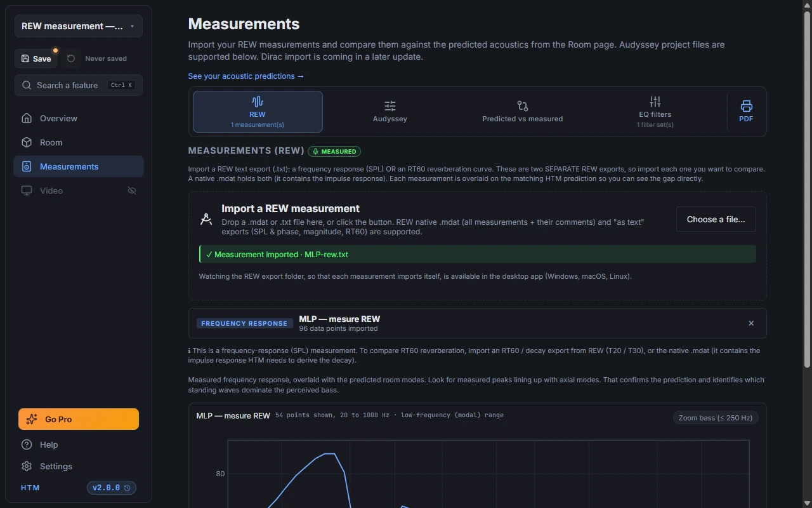Viewport: 812px width, 508px height.
Task: Click the Measurements page heading
Action: point(244,23)
